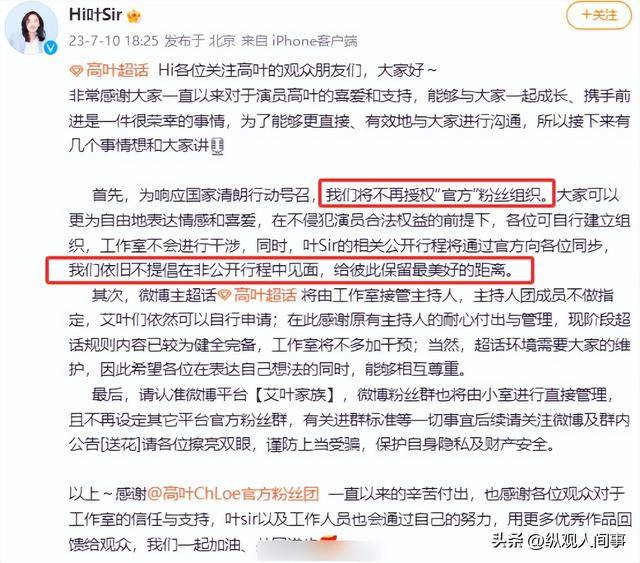
Task: Click the blue verified badge on avatar
Action: click(51, 47)
